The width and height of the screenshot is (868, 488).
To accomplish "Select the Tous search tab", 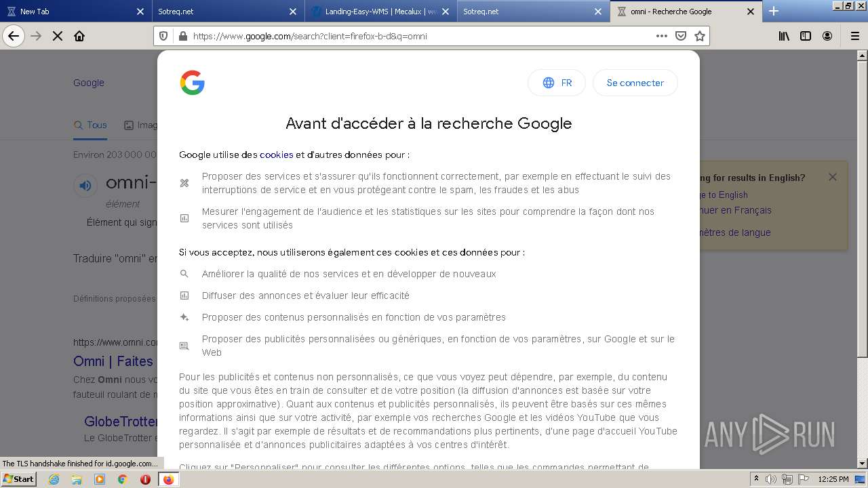I will pyautogui.click(x=90, y=125).
